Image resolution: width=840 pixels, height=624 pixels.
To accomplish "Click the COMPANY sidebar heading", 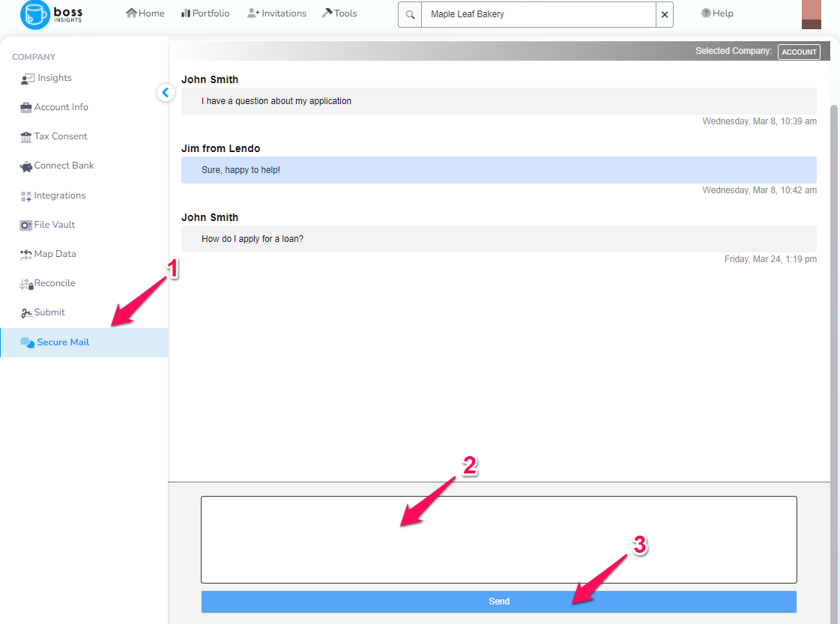I will pyautogui.click(x=34, y=58).
